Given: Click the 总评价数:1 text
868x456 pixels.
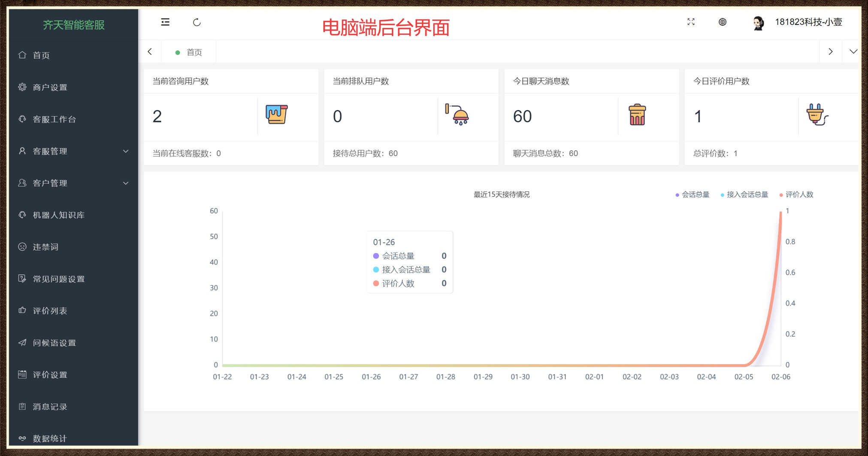Looking at the screenshot, I should 715,154.
